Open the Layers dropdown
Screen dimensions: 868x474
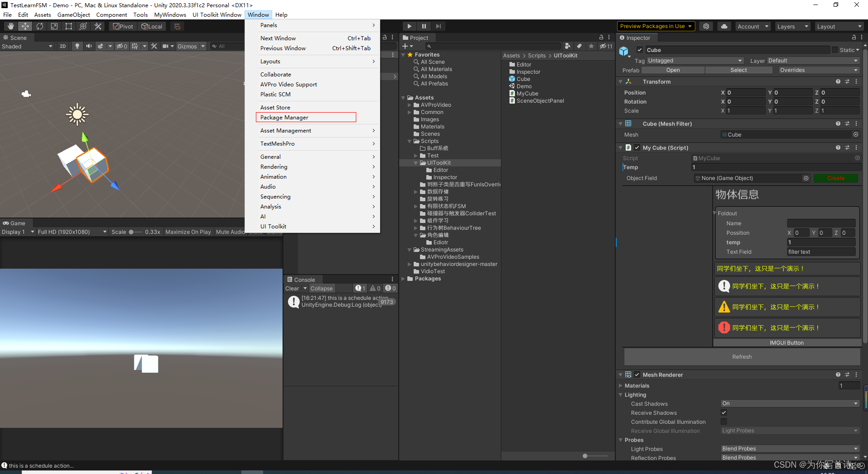tap(792, 26)
